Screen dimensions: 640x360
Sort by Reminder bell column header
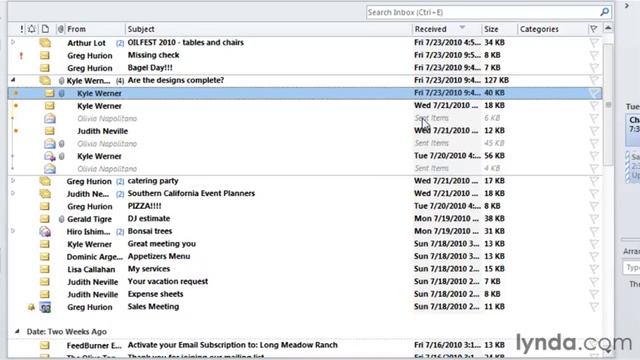(x=32, y=29)
